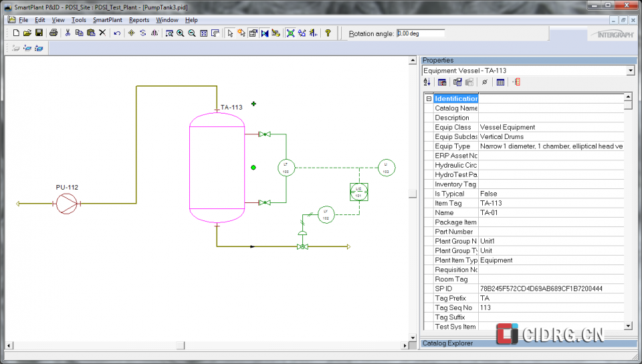Toggle the green inconsistency indicators icon
Screen dimensions: 642x364
[x=290, y=33]
